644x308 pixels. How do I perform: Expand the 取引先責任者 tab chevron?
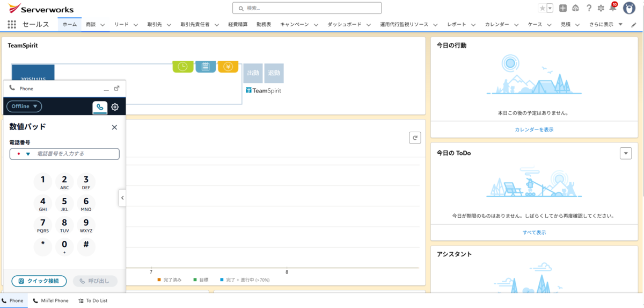click(x=216, y=25)
